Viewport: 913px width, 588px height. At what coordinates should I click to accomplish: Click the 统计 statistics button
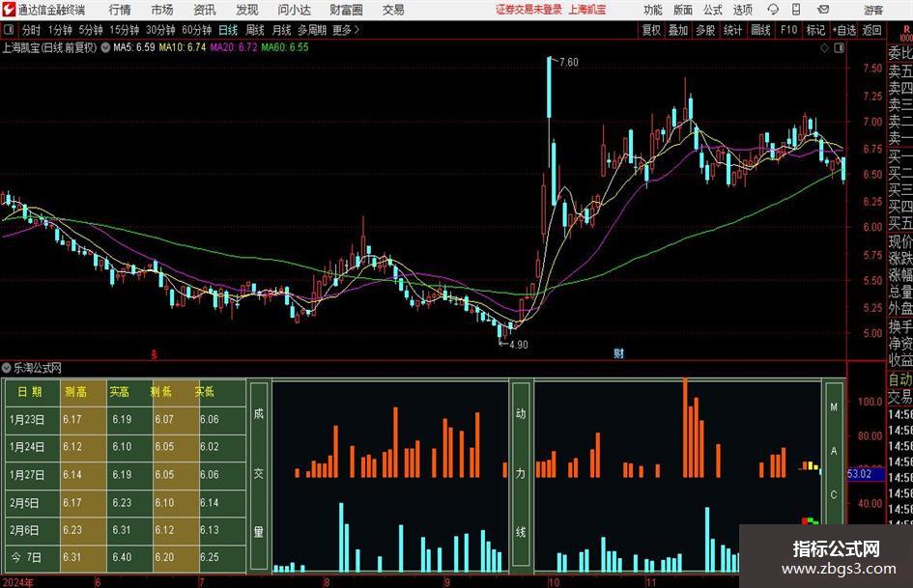733,30
